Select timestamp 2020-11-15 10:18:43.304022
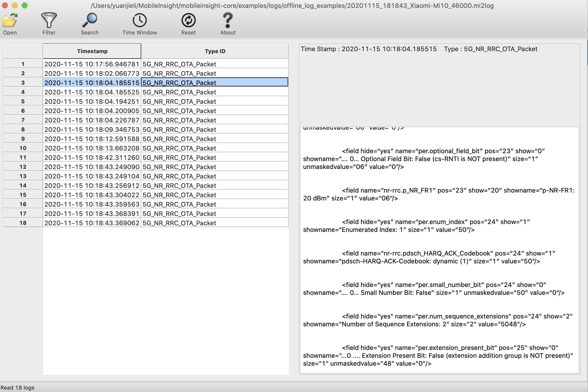This screenshot has width=588, height=392. (x=92, y=195)
